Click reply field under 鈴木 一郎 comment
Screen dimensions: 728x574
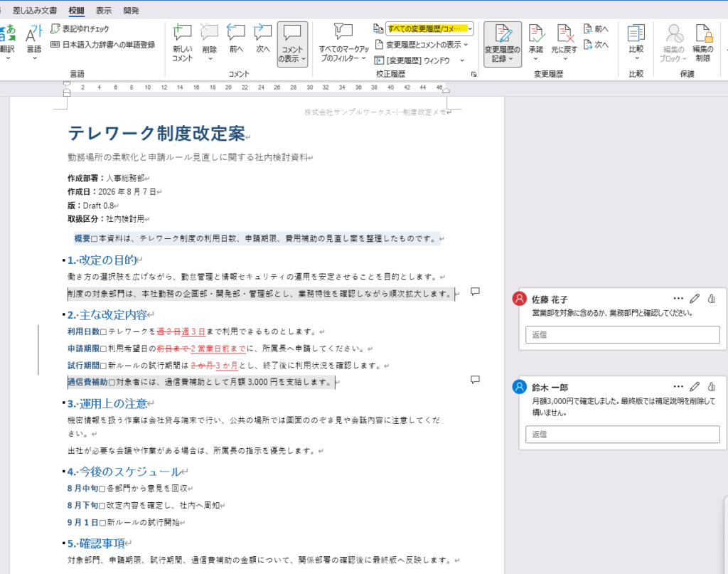click(x=623, y=434)
